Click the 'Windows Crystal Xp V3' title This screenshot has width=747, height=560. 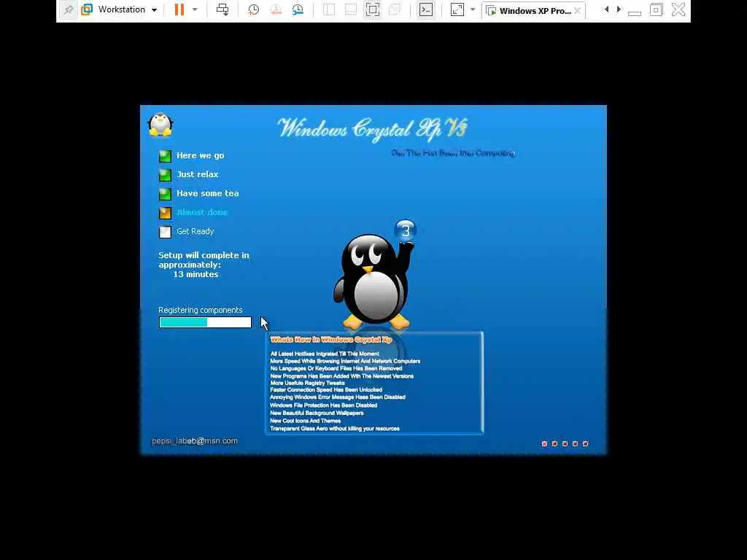(x=372, y=129)
